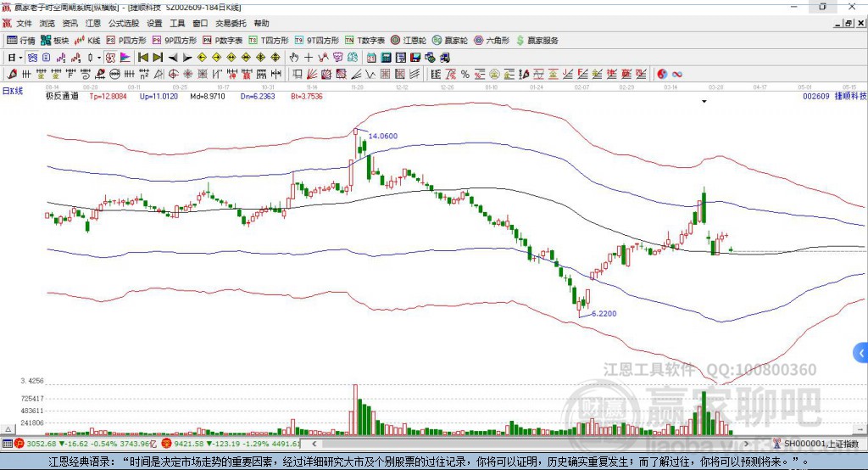Screen dimensions: 868x470
Task: Click the infinity symbol icon
Action: coord(677,75)
